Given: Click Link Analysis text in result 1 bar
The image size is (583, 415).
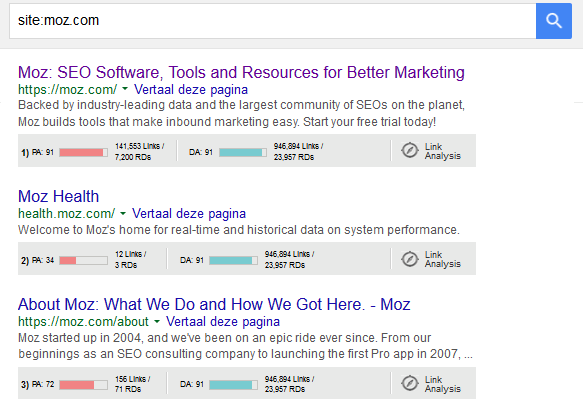Looking at the screenshot, I should click(442, 151).
